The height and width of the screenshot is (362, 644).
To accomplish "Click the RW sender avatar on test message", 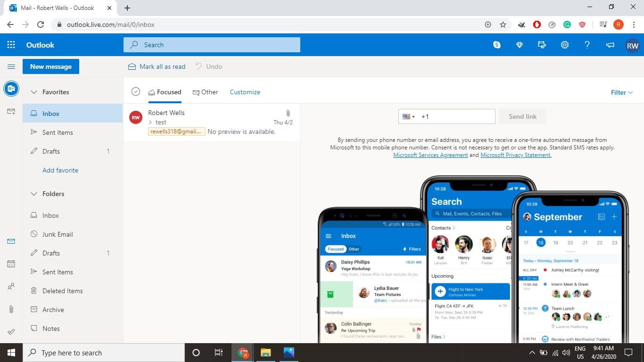I will [x=136, y=117].
